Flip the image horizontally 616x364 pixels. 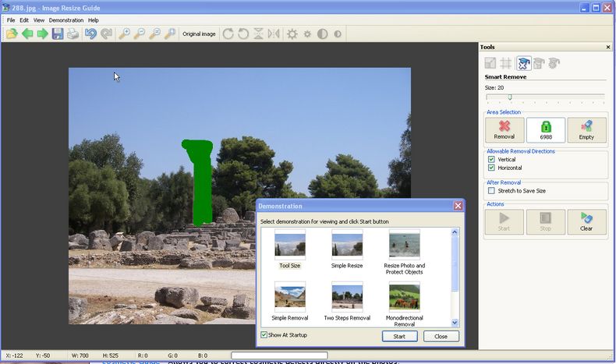pyautogui.click(x=274, y=34)
